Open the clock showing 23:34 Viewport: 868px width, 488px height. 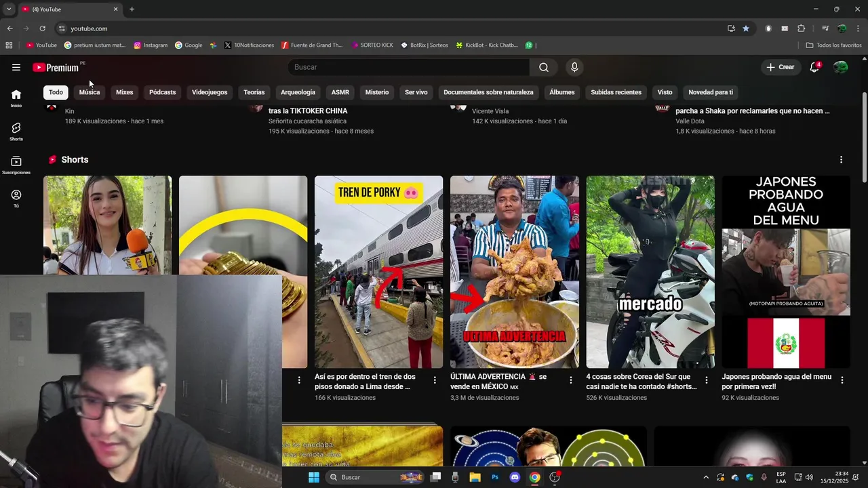pyautogui.click(x=835, y=477)
